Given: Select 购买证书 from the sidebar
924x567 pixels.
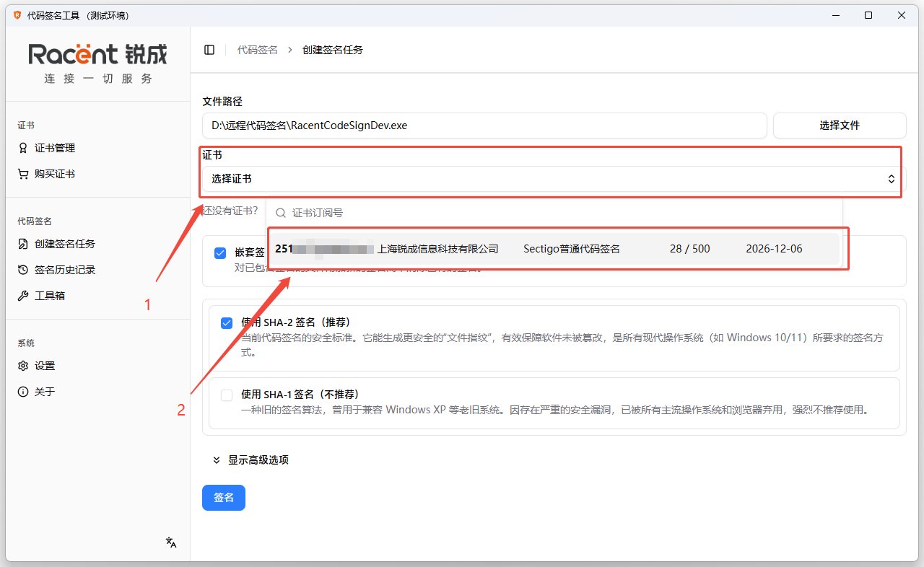Looking at the screenshot, I should pyautogui.click(x=53, y=173).
